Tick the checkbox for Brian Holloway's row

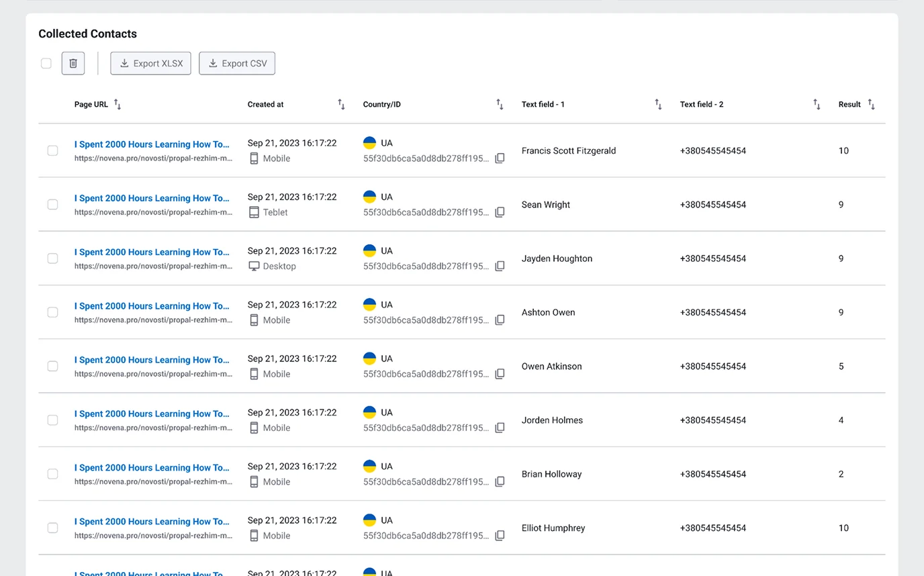pyautogui.click(x=52, y=474)
